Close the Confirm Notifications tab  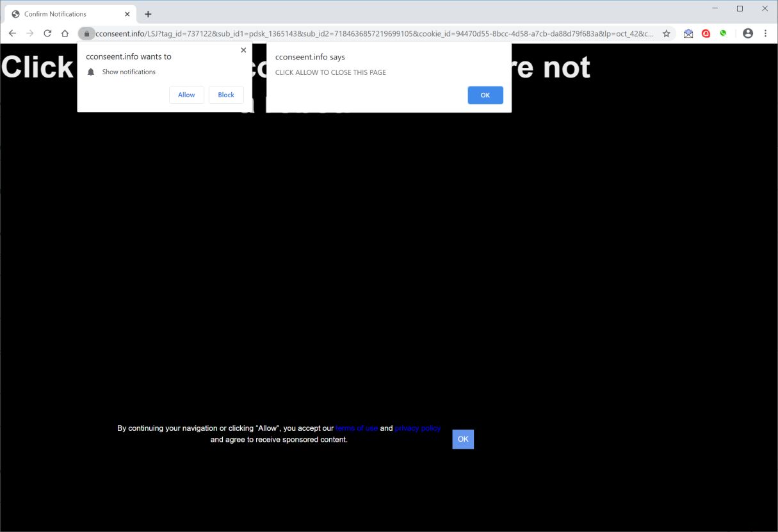pyautogui.click(x=127, y=14)
